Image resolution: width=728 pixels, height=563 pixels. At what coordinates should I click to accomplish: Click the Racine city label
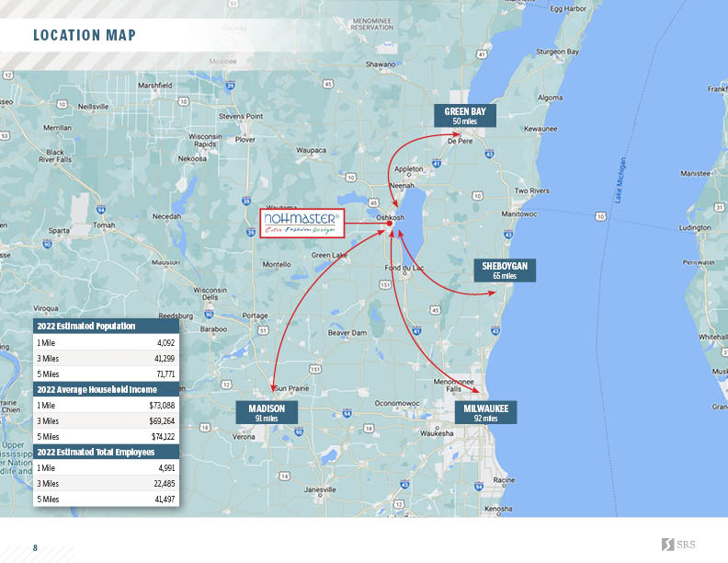[505, 480]
